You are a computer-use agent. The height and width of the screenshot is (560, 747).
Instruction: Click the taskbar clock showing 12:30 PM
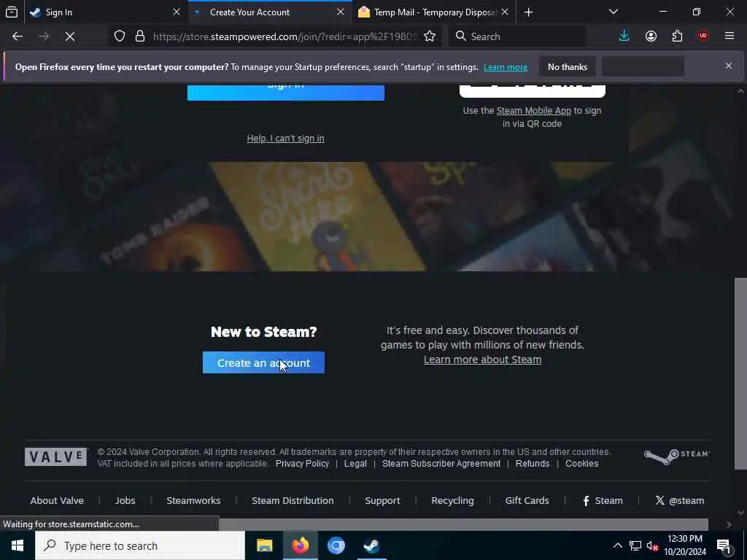tap(685, 545)
